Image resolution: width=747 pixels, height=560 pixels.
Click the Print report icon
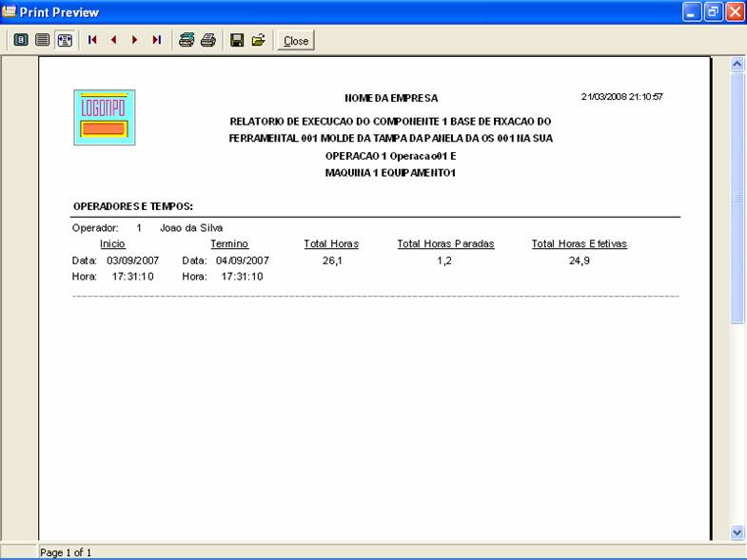tap(208, 40)
